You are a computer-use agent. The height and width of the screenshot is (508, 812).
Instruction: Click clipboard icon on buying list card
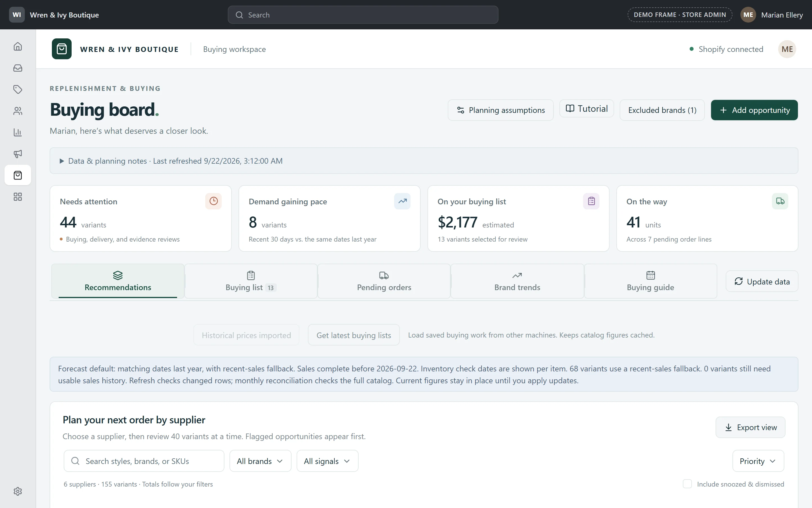point(591,201)
